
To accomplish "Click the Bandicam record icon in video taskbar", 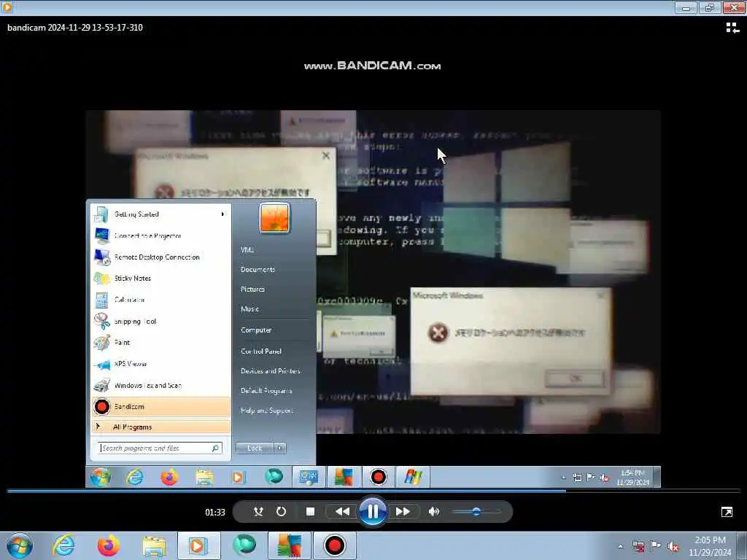I will pyautogui.click(x=379, y=477).
